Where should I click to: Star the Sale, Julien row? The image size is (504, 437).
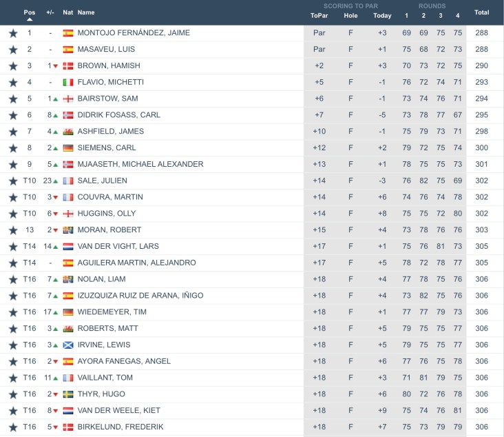(x=12, y=181)
